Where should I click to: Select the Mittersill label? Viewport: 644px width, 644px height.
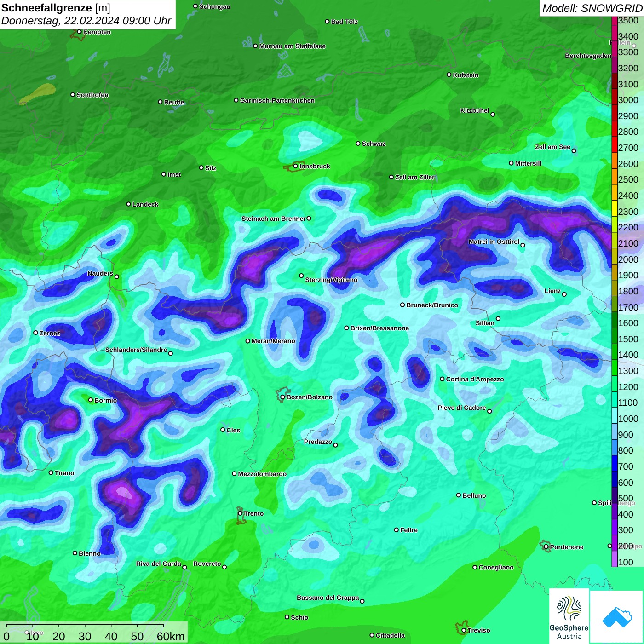tap(528, 163)
